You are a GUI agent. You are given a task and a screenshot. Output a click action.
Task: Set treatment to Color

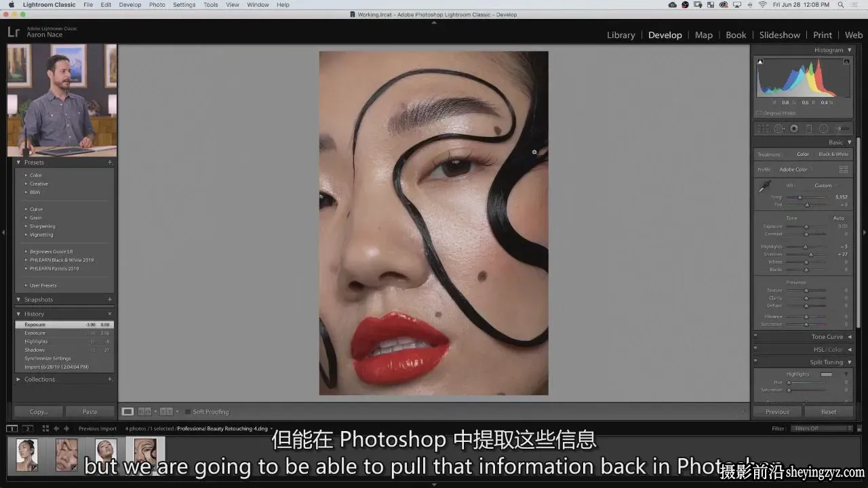click(803, 155)
